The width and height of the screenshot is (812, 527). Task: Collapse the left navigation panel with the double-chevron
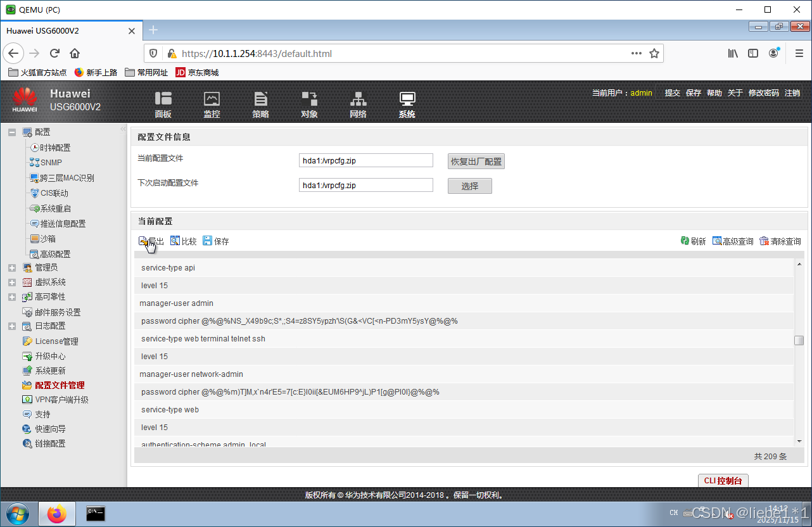(x=124, y=129)
